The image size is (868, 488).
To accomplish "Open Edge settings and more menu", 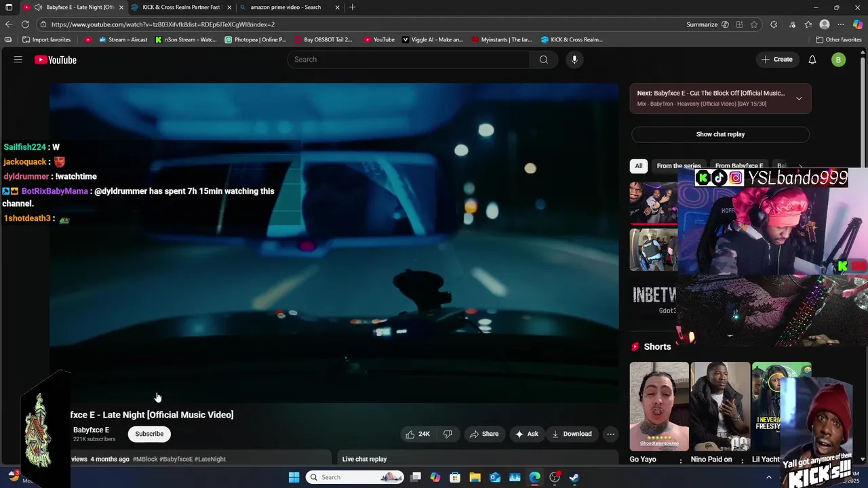I will (x=841, y=24).
